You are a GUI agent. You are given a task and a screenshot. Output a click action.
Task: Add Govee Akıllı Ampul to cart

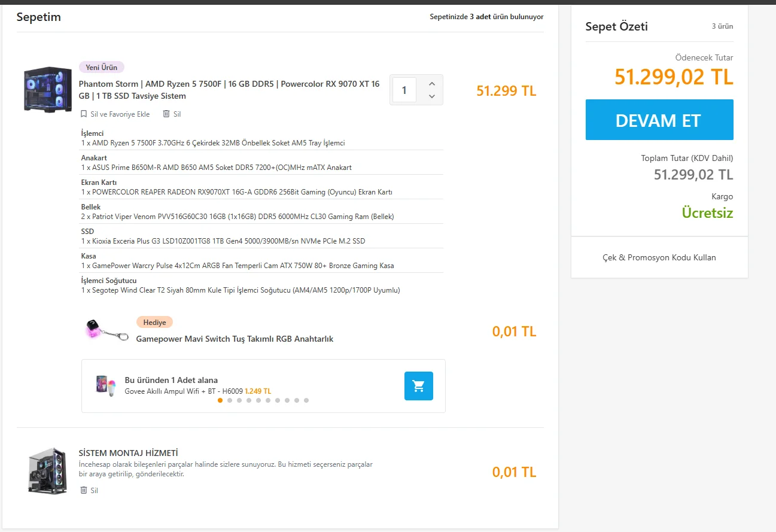(419, 386)
